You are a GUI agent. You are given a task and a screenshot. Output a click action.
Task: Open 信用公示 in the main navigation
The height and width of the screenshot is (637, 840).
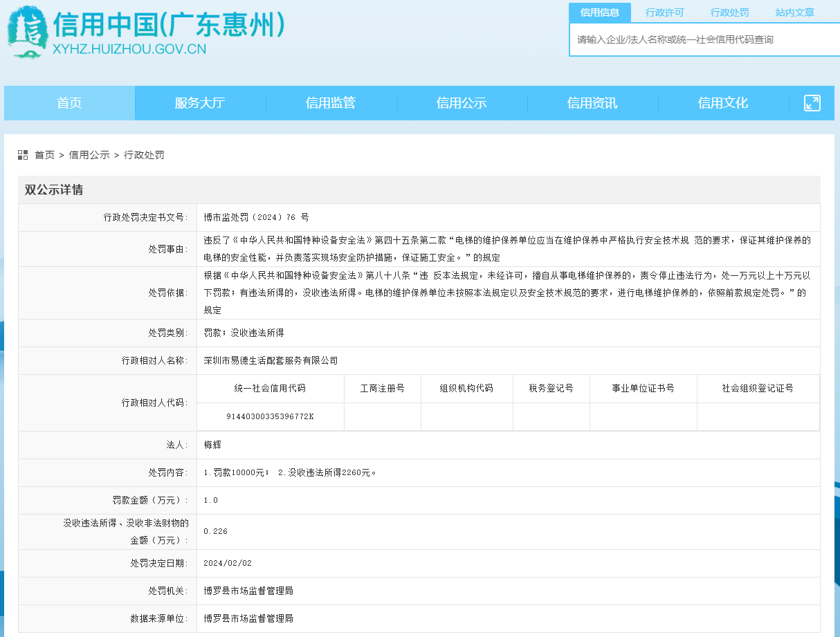[462, 103]
